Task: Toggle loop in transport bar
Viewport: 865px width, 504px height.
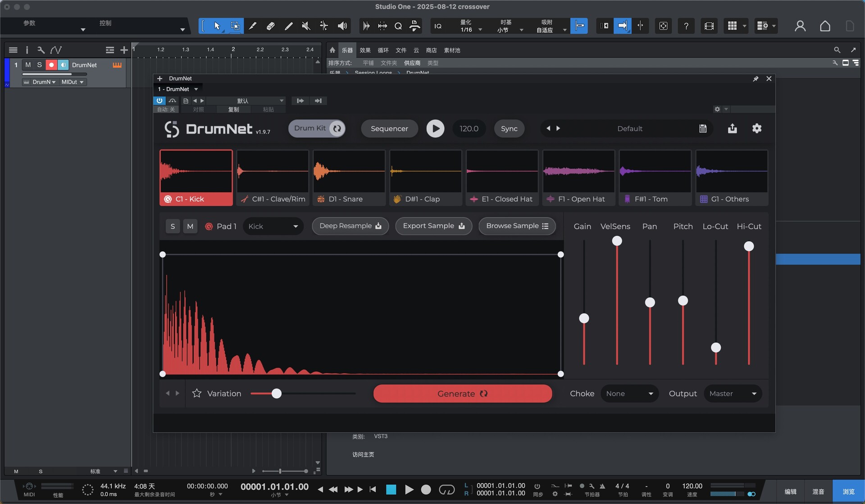Action: [446, 490]
